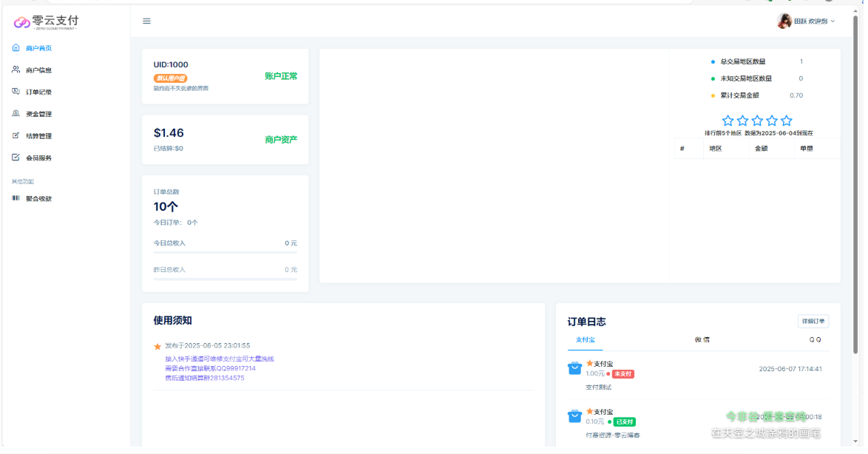Click the 10个 order count
Screen dimensions: 868x454
[x=166, y=207]
